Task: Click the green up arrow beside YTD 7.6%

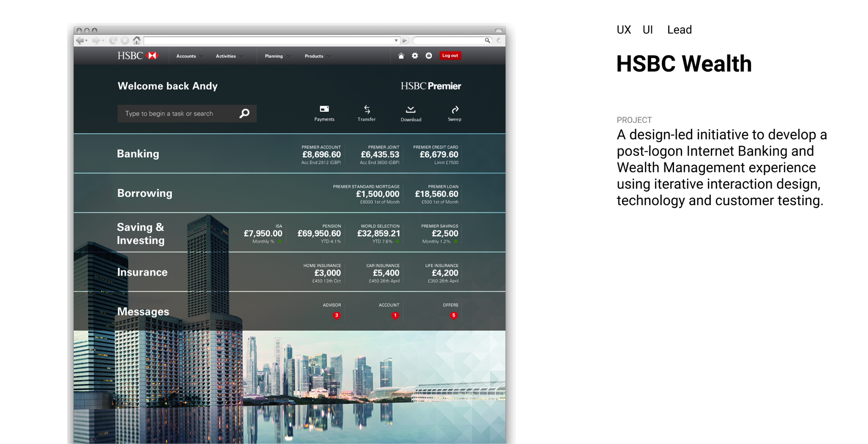Action: coord(397,242)
